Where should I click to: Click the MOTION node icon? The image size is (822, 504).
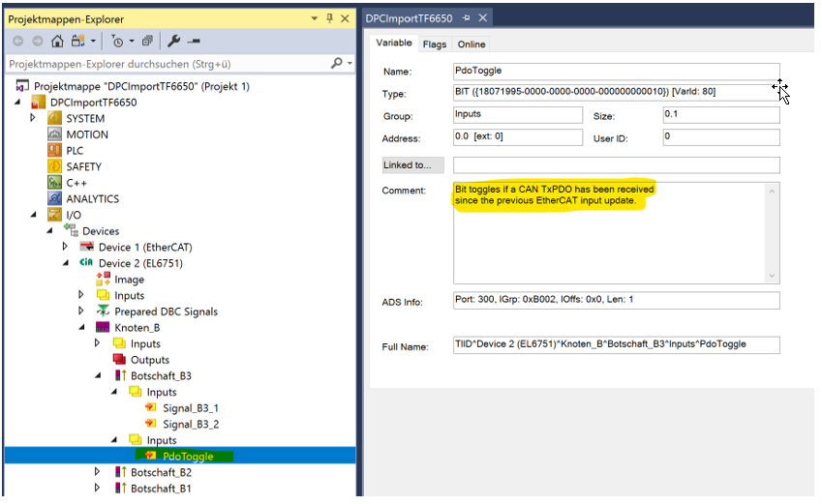[54, 134]
